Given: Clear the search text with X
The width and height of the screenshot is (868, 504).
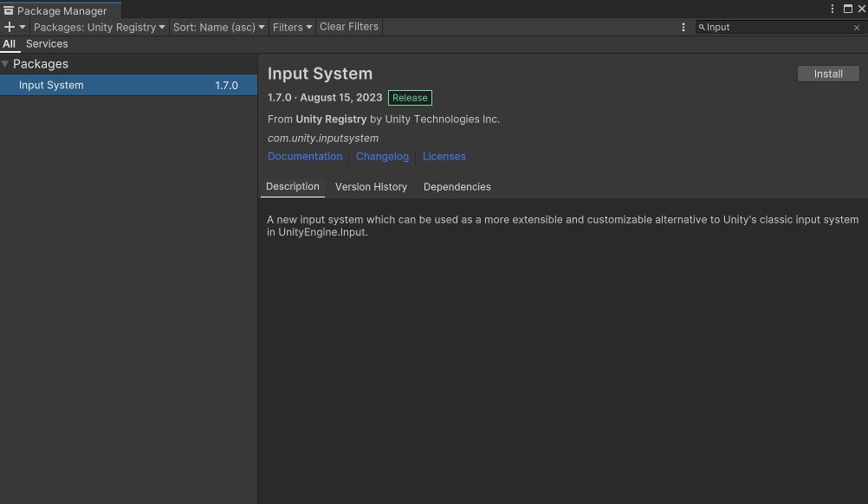Looking at the screenshot, I should 857,28.
